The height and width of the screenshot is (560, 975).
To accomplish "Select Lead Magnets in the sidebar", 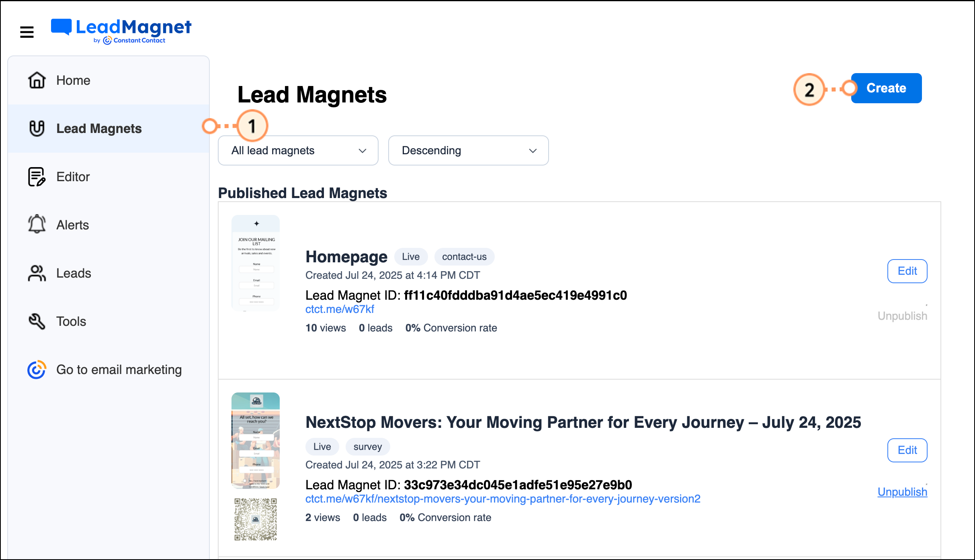I will [x=109, y=129].
